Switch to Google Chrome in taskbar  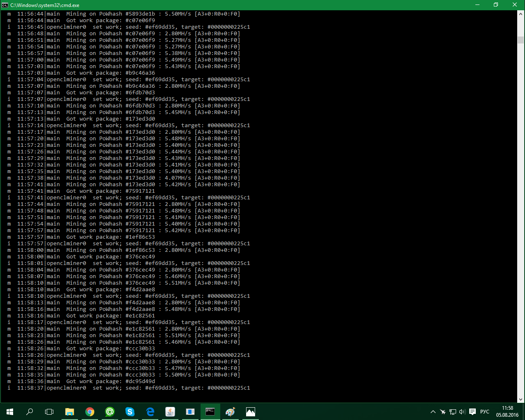point(89,412)
